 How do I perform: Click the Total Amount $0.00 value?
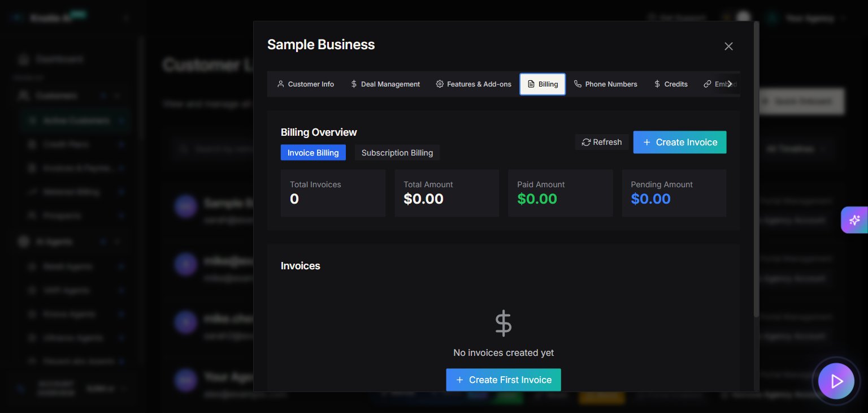tap(423, 199)
